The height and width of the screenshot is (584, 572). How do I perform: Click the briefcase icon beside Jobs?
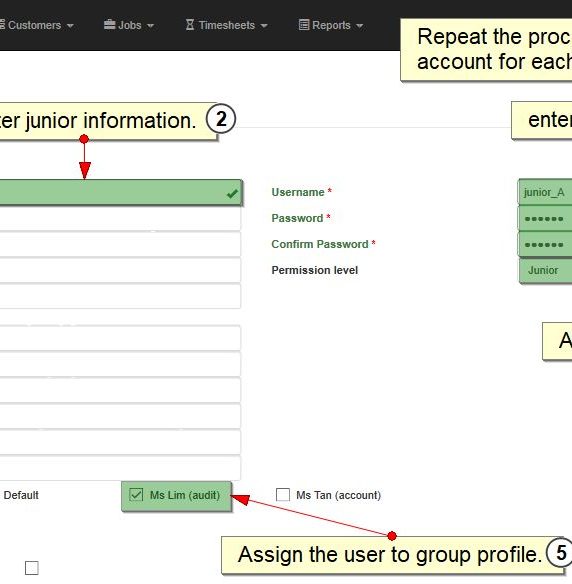pyautogui.click(x=109, y=25)
